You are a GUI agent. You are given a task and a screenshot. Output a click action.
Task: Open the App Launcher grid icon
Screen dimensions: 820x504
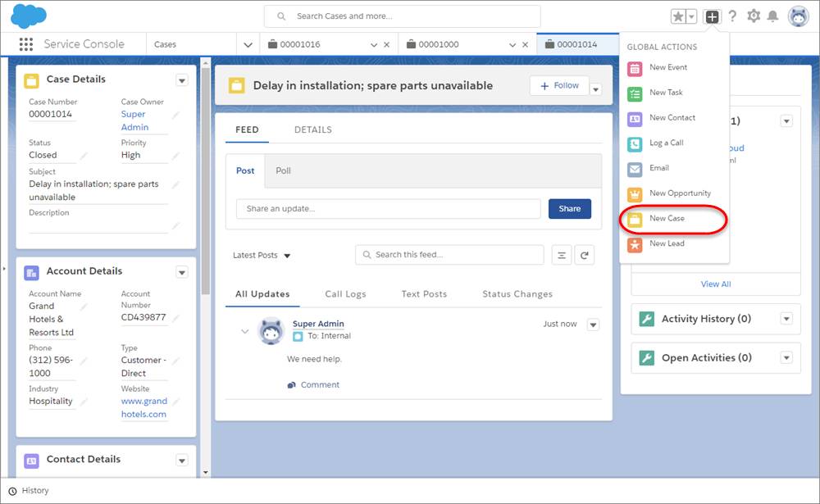[26, 44]
